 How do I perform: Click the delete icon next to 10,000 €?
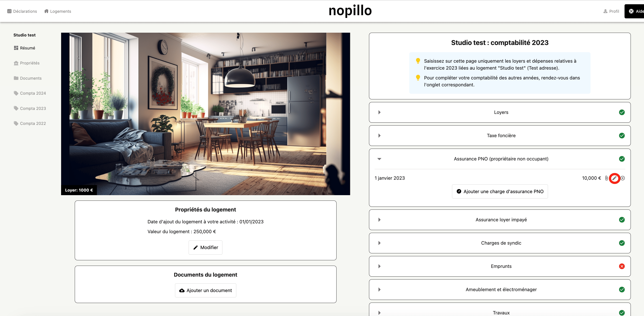[623, 178]
